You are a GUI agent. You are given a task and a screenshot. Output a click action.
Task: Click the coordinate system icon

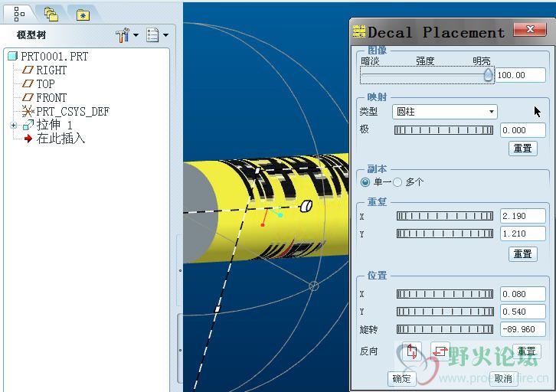28,111
